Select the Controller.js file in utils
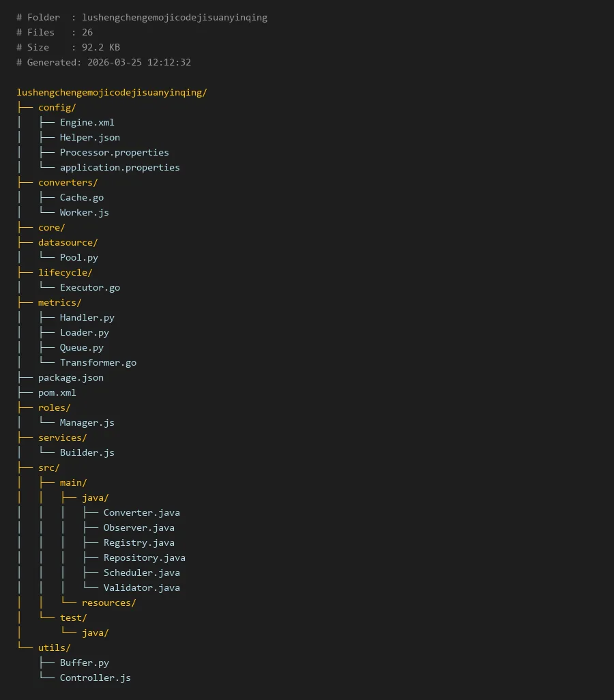This screenshot has height=700, width=614. [x=95, y=677]
